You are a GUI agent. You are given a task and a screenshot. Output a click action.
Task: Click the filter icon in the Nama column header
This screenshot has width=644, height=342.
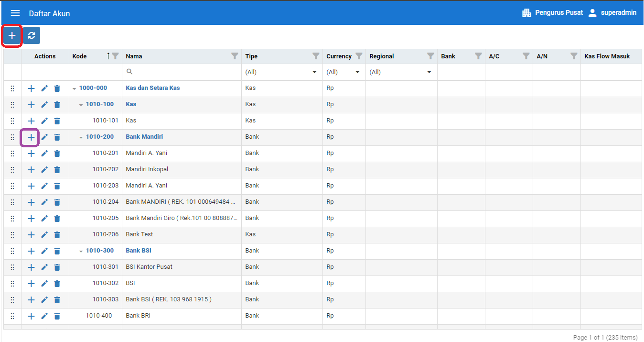[x=235, y=56]
